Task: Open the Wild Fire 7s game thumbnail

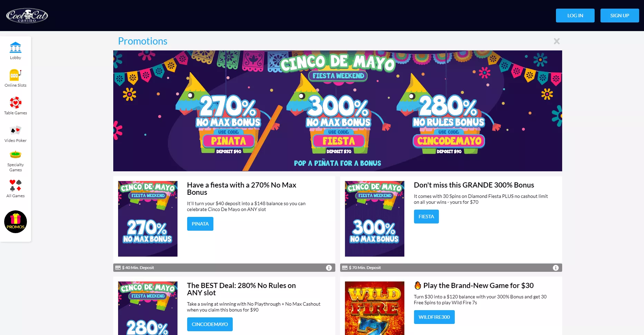Action: click(375, 308)
